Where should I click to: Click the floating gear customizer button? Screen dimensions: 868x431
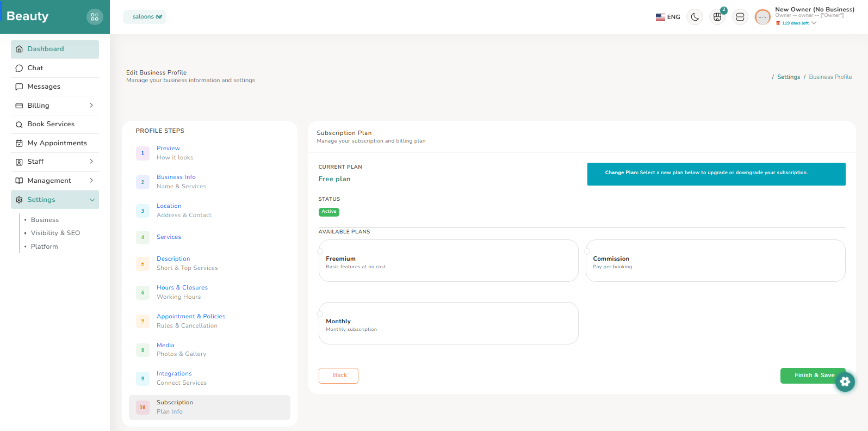click(845, 381)
